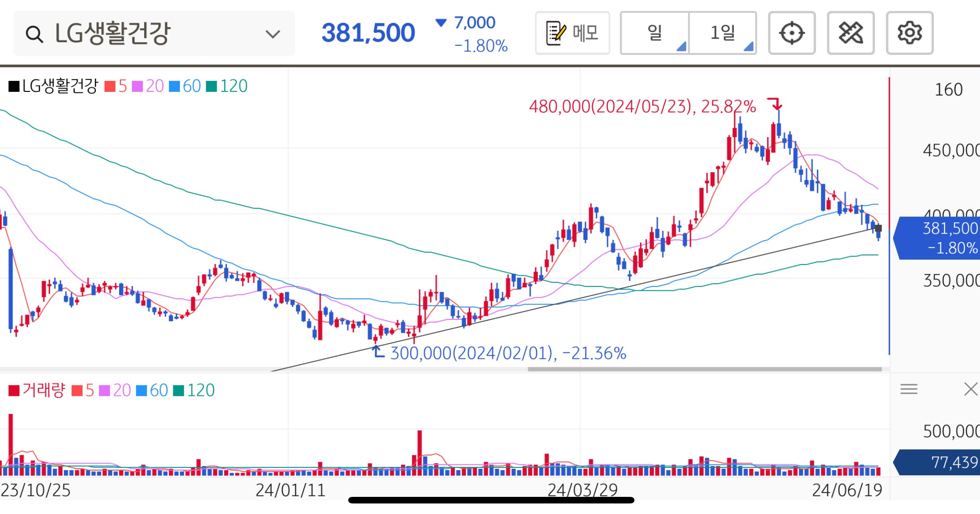Click the price change 7,000 value
This screenshot has height=514, width=980.
click(x=475, y=22)
